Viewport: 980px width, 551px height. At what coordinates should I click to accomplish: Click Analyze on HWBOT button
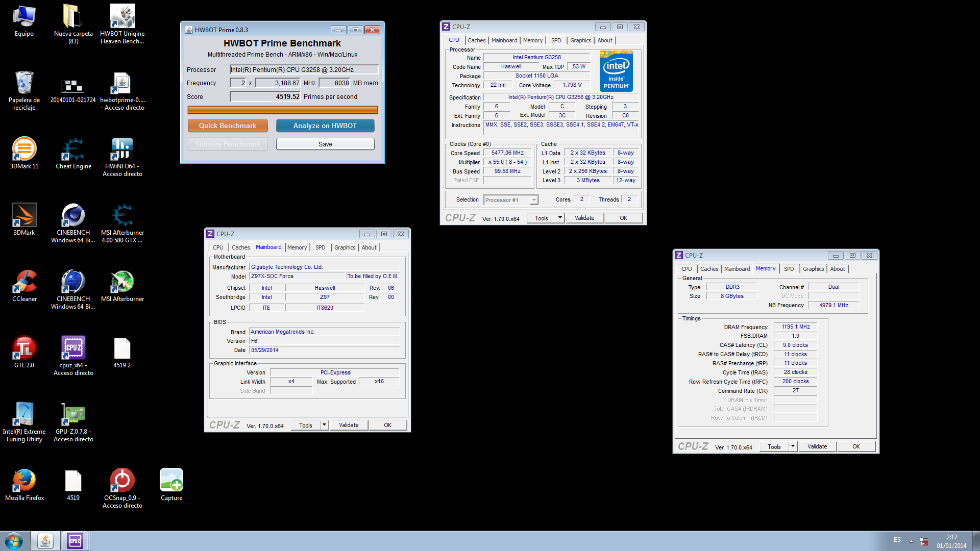coord(325,126)
